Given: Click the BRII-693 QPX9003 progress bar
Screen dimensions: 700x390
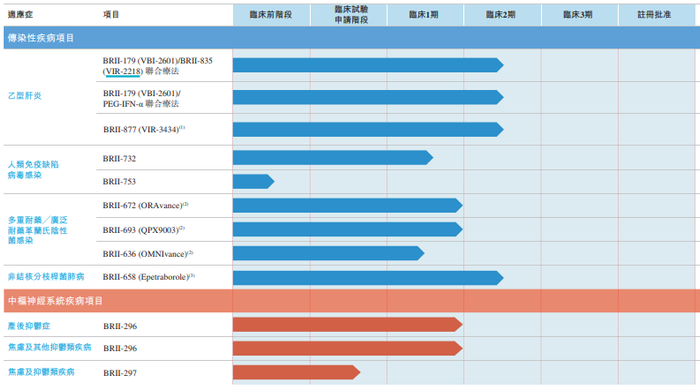Looking at the screenshot, I should pos(348,229).
